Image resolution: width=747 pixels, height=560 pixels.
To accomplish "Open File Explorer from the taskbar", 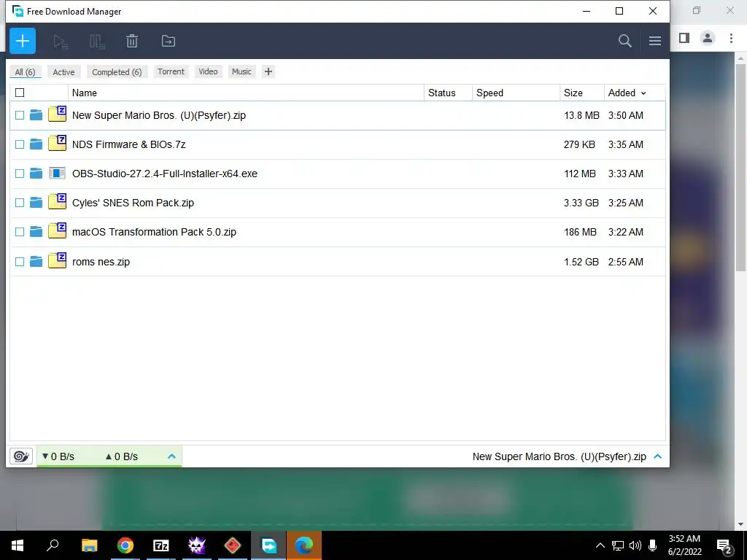I will [x=90, y=545].
